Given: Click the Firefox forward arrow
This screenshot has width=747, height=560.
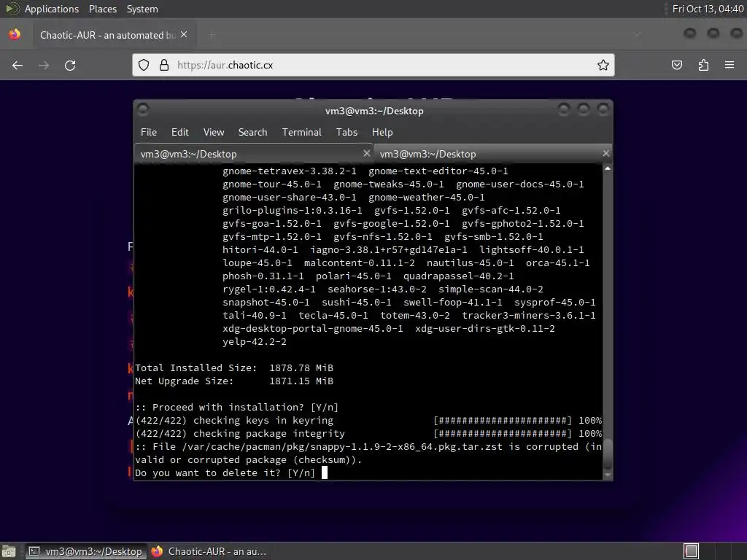Looking at the screenshot, I should tap(44, 65).
